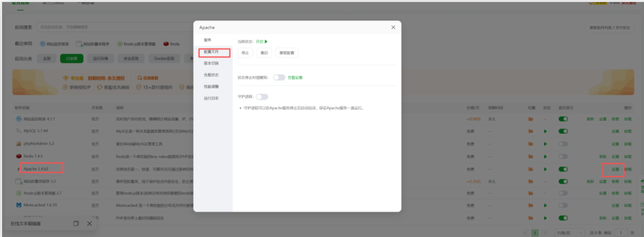
Task: Toggle homepage display for Memcached
Action: pyautogui.click(x=564, y=206)
